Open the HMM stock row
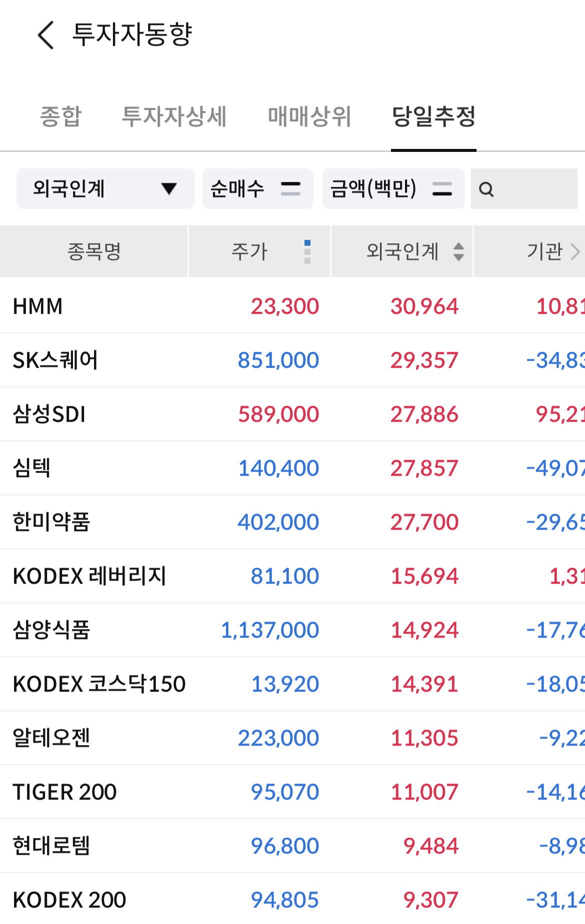The image size is (585, 924). [x=292, y=306]
